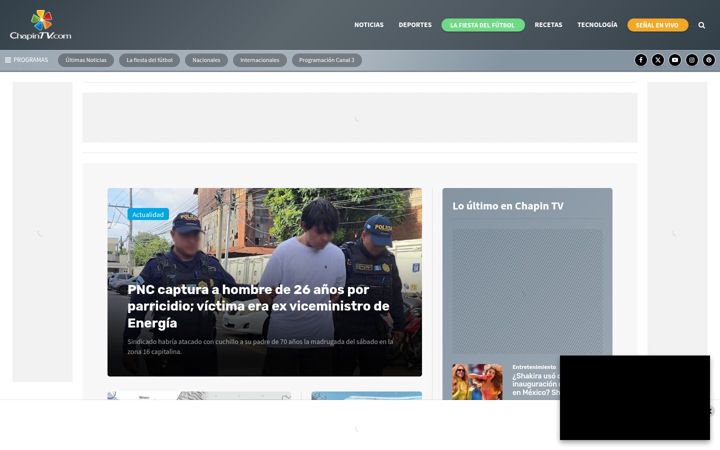Go to the NOTICIAS menu item
The width and height of the screenshot is (720, 450).
369,25
